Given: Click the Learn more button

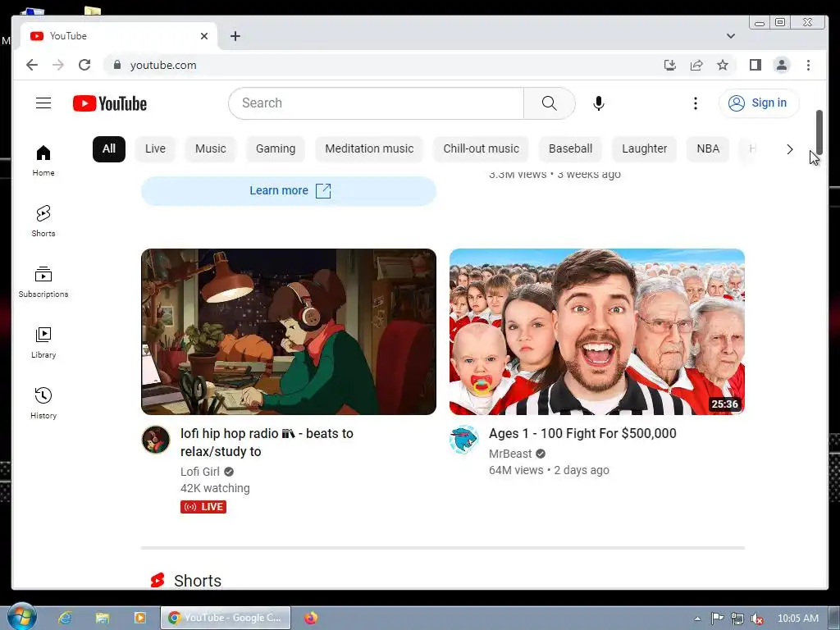Looking at the screenshot, I should pyautogui.click(x=289, y=190).
